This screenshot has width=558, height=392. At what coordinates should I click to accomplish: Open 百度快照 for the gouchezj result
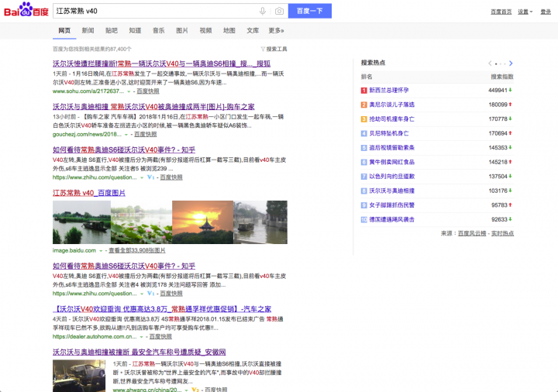point(145,135)
